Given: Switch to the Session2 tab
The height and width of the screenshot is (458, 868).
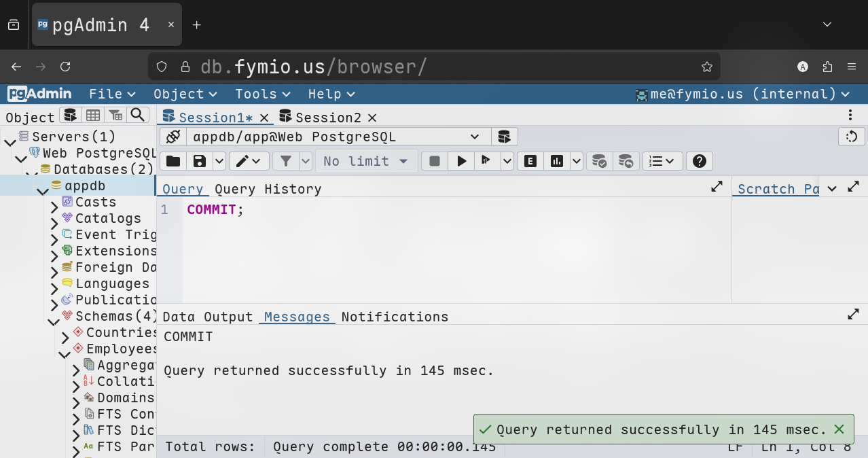Looking at the screenshot, I should tap(328, 118).
